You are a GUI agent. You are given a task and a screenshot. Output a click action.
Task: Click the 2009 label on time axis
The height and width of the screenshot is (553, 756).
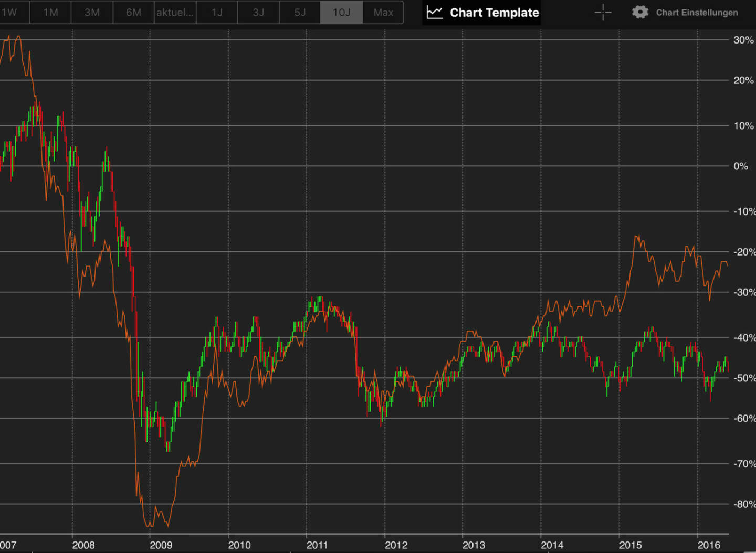[x=161, y=545]
